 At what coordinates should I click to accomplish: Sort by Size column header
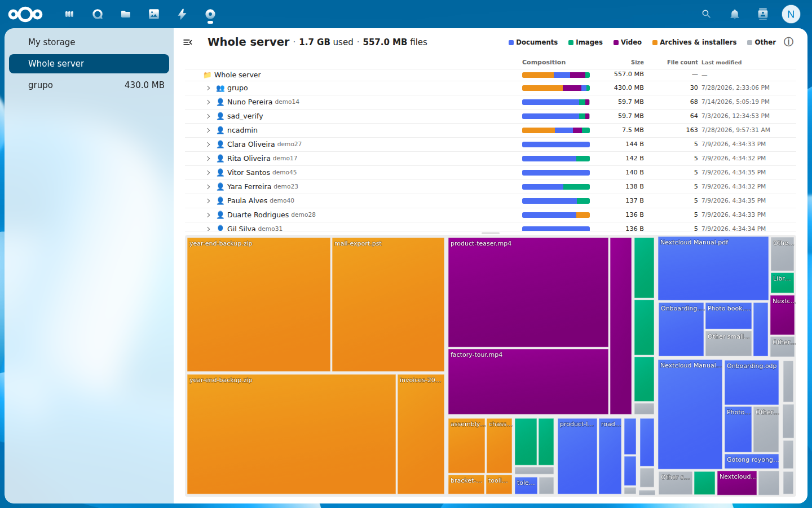point(637,62)
